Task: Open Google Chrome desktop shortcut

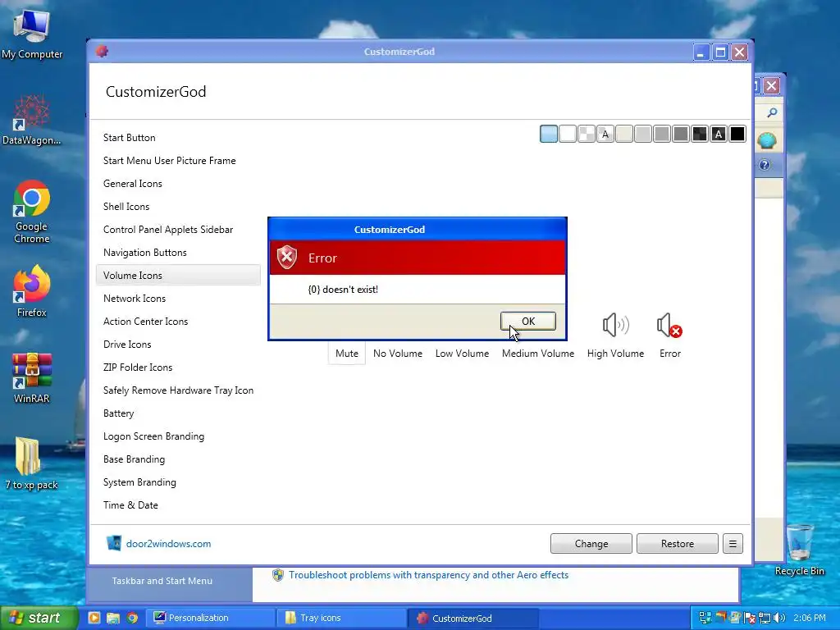Action: tap(32, 212)
